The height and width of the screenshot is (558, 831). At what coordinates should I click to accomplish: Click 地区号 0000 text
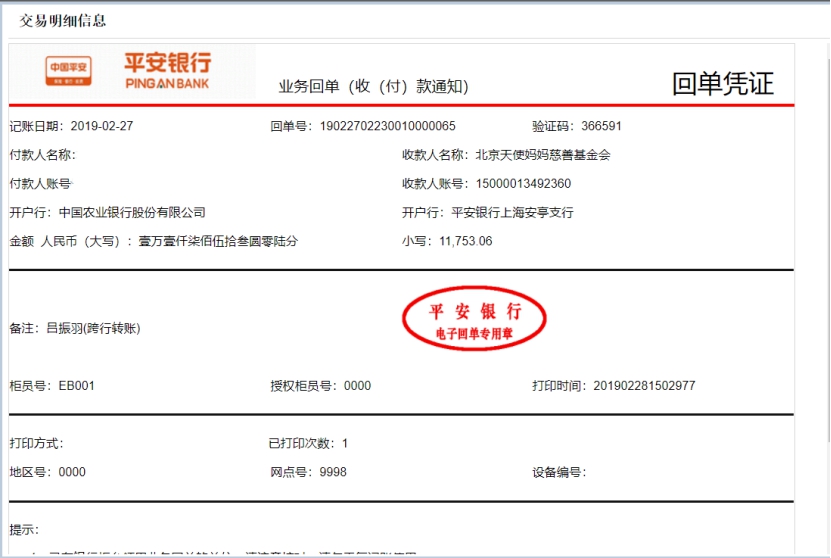48,472
